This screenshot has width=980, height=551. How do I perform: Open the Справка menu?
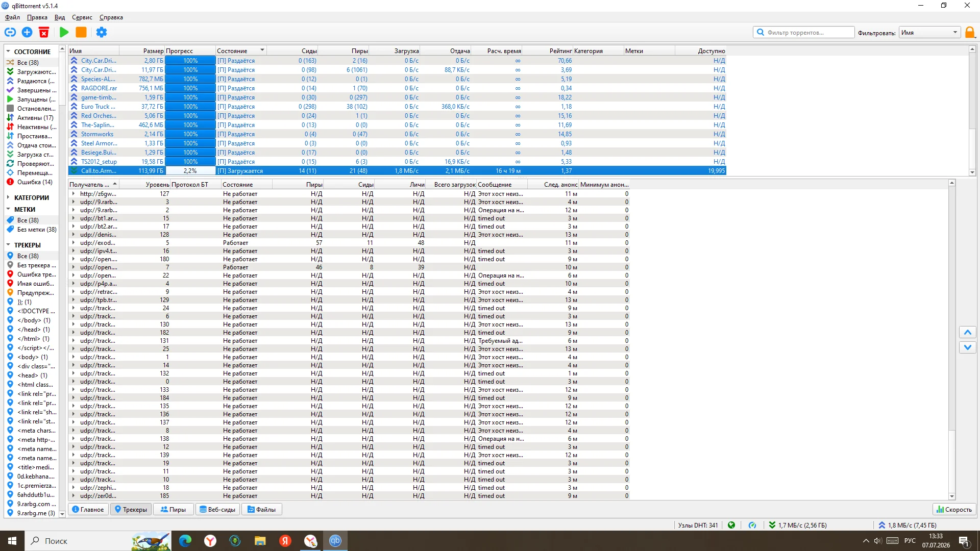click(x=111, y=17)
